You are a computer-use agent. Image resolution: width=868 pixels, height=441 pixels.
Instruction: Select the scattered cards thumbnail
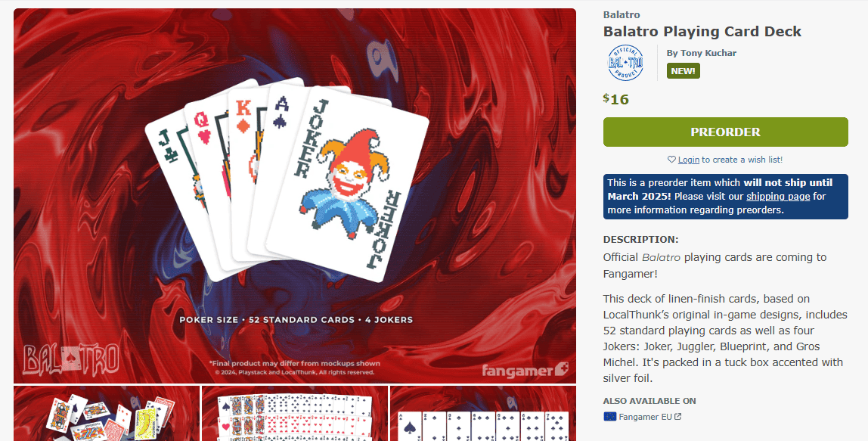[107, 414]
